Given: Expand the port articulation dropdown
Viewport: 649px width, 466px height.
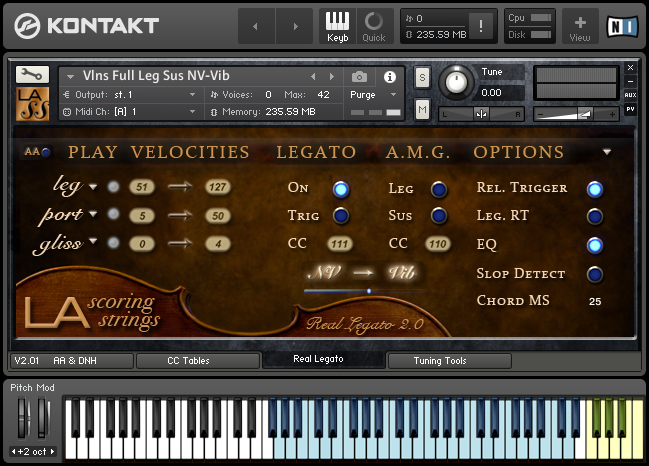Looking at the screenshot, I should pyautogui.click(x=93, y=214).
